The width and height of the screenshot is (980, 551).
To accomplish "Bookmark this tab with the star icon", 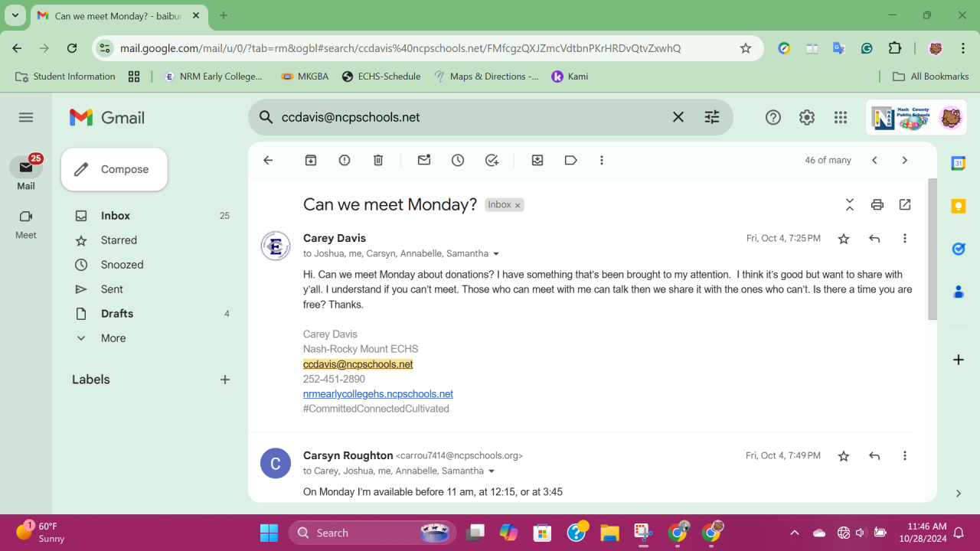I will 746,48.
